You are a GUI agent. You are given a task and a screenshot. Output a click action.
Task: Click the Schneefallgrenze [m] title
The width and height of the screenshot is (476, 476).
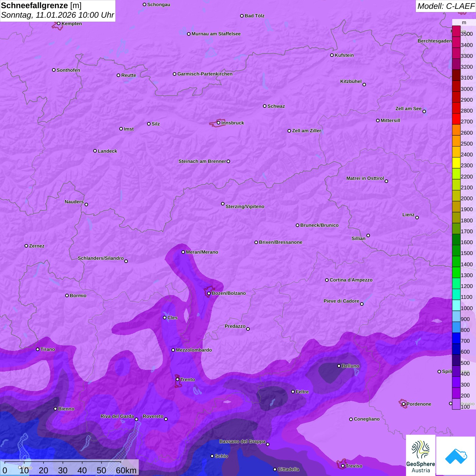(41, 5)
